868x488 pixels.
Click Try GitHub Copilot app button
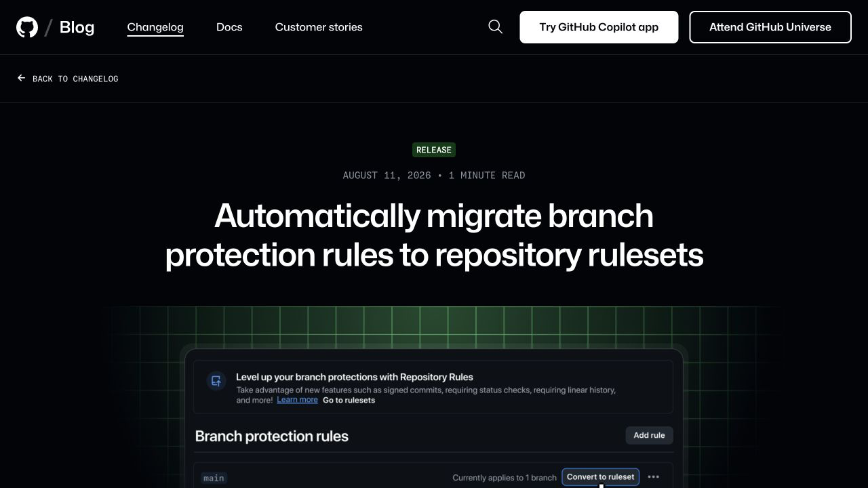599,27
